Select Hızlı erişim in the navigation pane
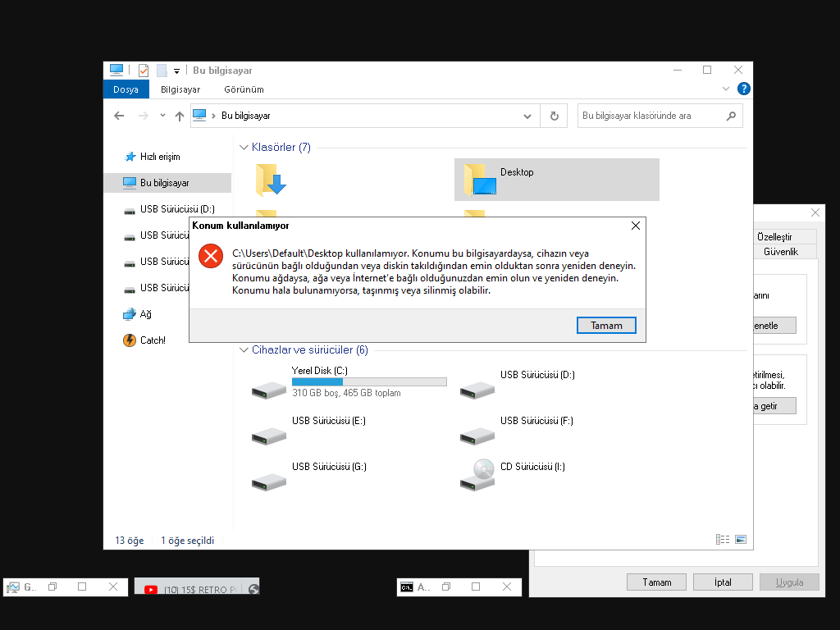 click(160, 157)
